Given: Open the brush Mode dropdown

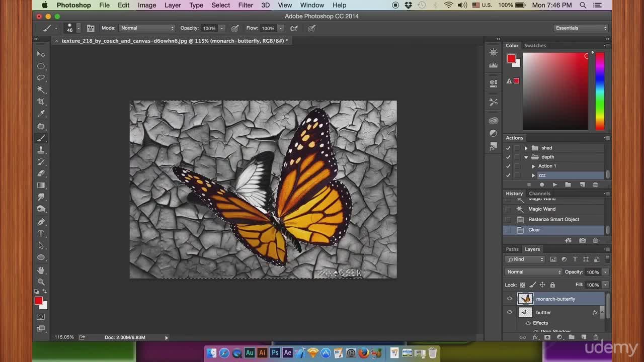Looking at the screenshot, I should (147, 28).
